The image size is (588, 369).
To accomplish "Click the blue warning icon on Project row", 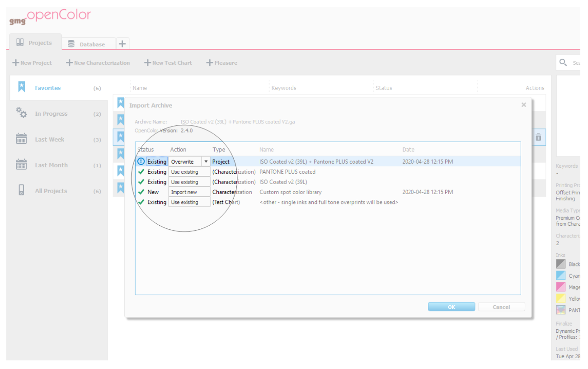I will pyautogui.click(x=141, y=161).
